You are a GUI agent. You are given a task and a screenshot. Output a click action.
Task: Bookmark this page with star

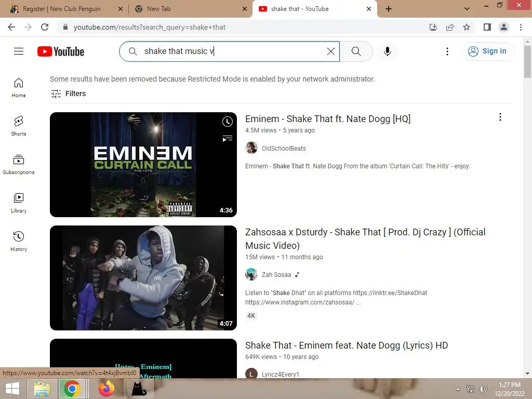pos(467,27)
